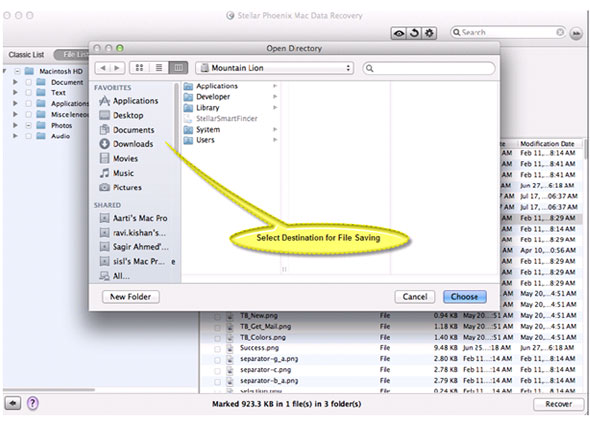Go forward in Open Directory dialog
590x421 pixels.
click(x=117, y=68)
